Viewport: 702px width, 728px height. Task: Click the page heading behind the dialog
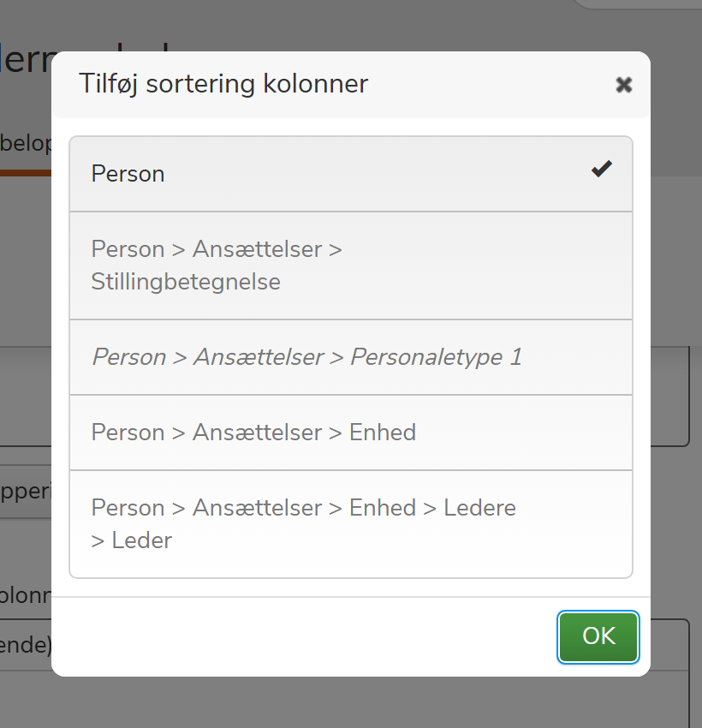tap(26, 59)
